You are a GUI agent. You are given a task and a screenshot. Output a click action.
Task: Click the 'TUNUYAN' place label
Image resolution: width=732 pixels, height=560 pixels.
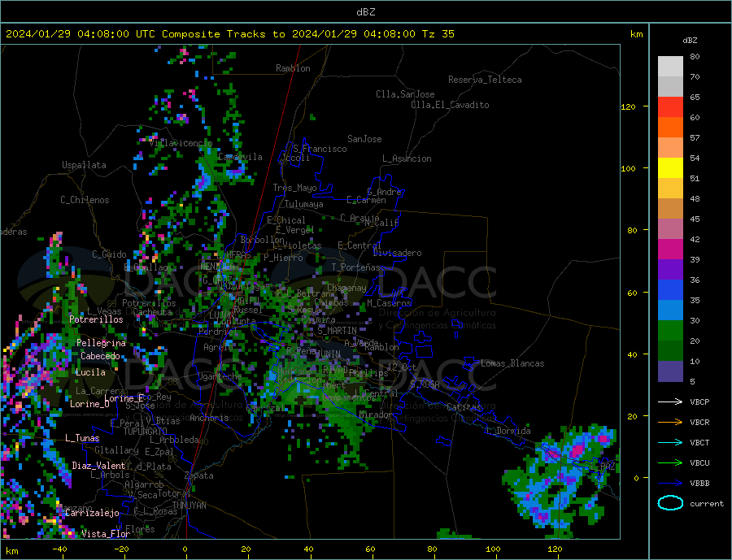click(189, 506)
